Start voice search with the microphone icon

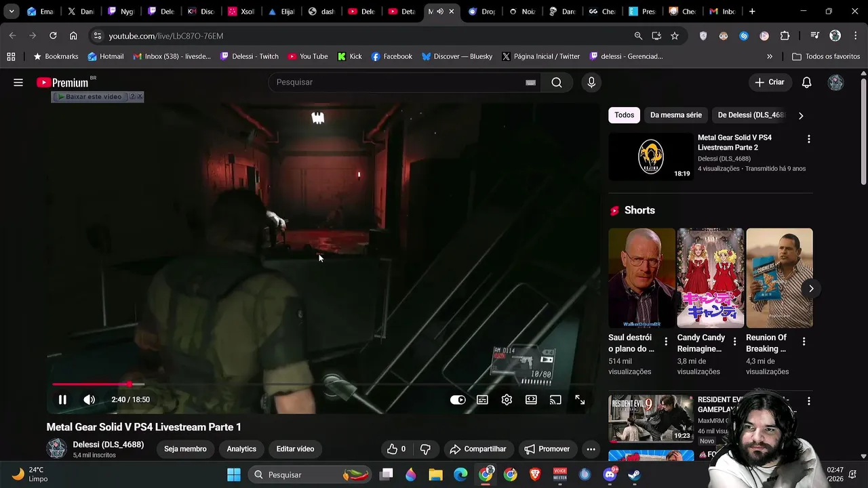[591, 82]
